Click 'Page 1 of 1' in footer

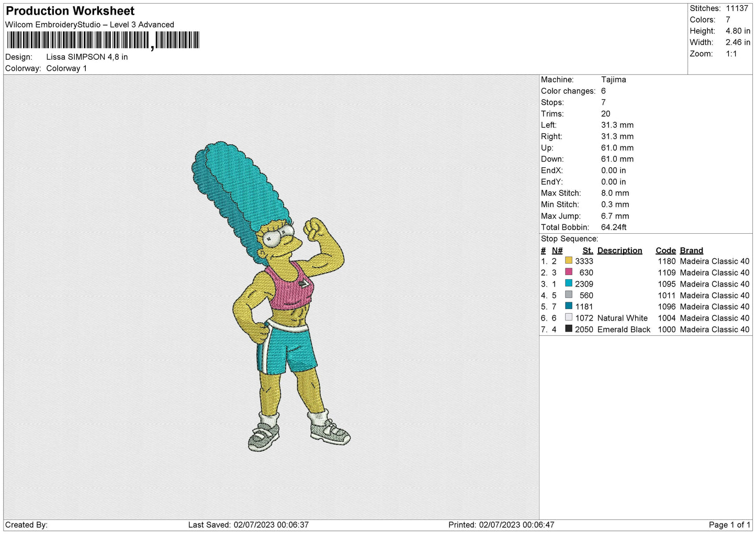point(729,525)
